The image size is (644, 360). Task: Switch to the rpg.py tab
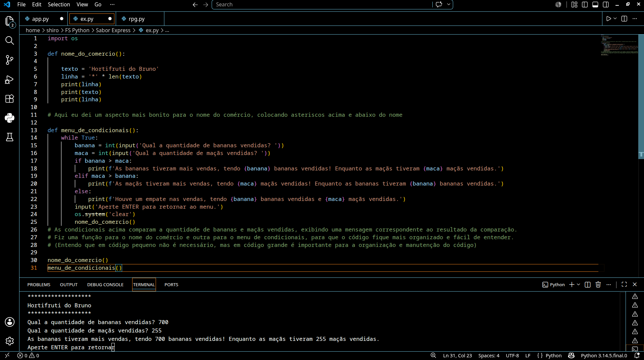coord(137,19)
